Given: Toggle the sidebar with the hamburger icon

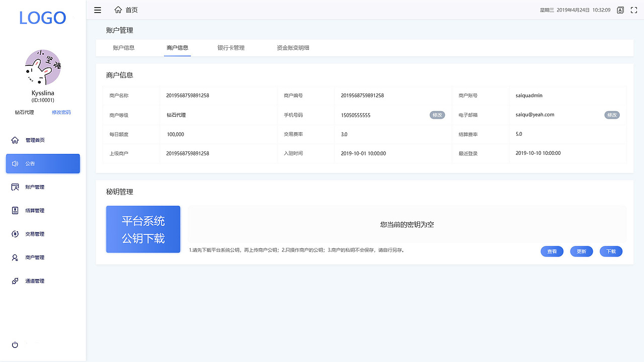Looking at the screenshot, I should 97,10.
